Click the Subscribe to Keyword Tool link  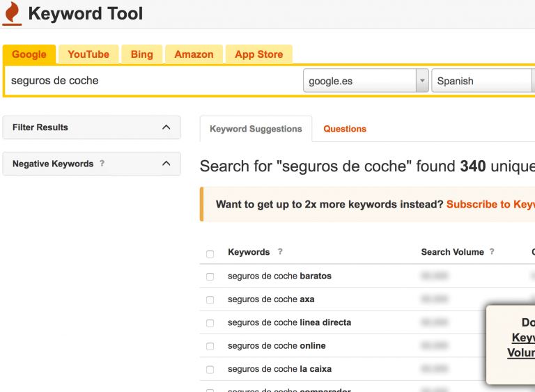point(490,204)
